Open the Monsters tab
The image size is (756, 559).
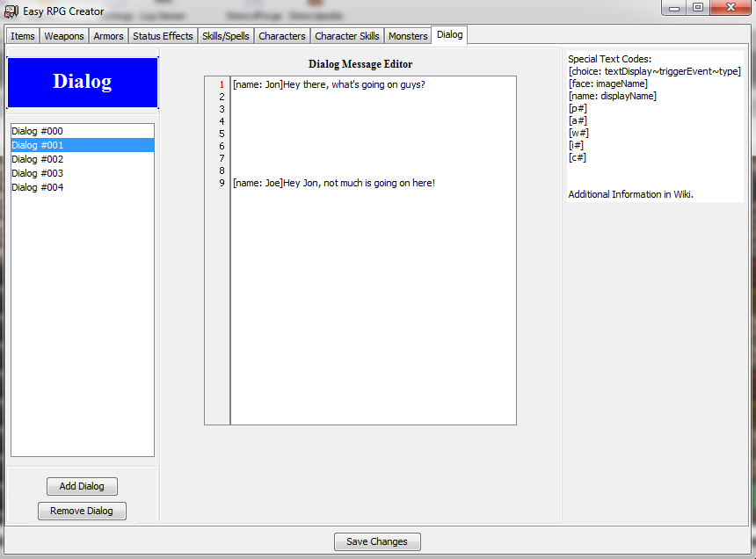[407, 35]
